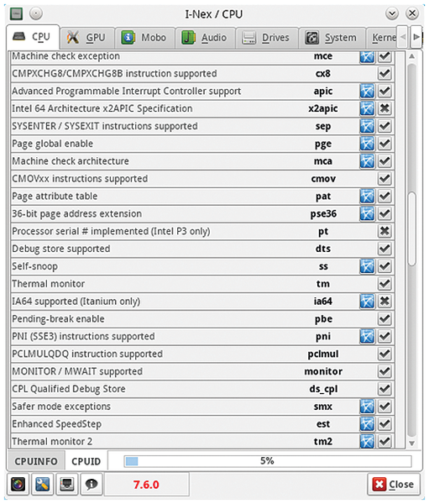Open the window menu arrow in the title bar

(x=392, y=13)
